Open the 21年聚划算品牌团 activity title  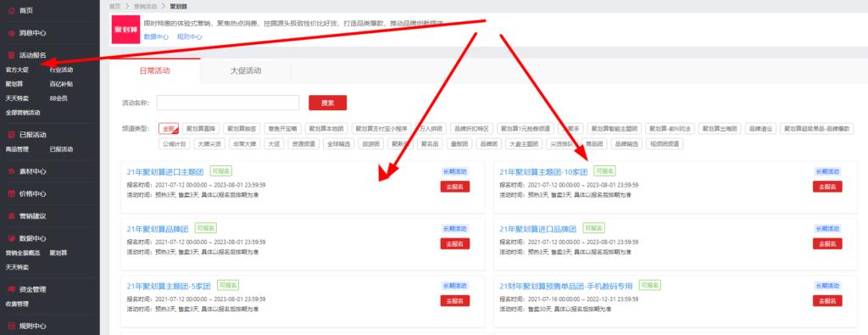click(158, 229)
